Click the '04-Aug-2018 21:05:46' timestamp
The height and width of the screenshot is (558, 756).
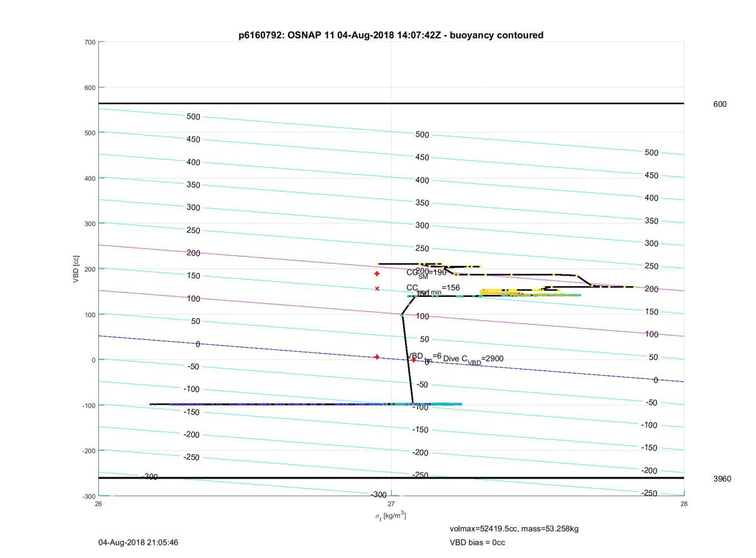(139, 542)
